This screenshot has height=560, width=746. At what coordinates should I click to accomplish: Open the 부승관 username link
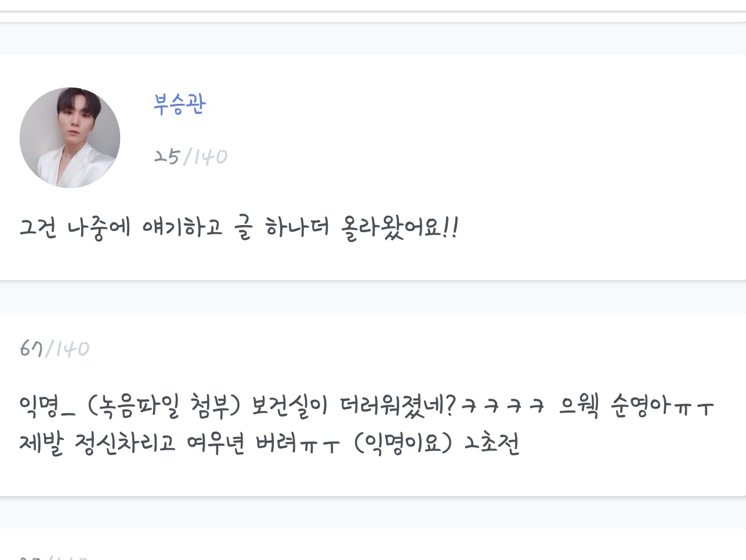179,104
